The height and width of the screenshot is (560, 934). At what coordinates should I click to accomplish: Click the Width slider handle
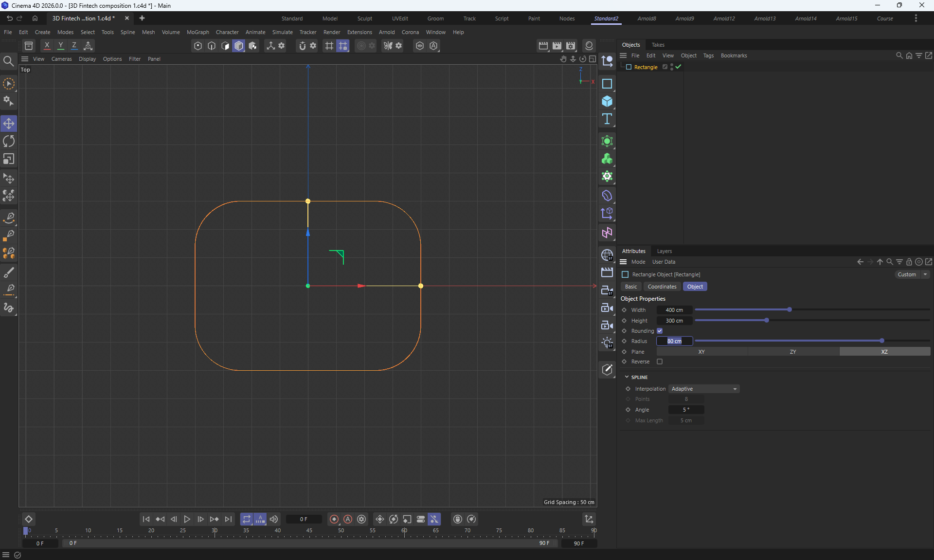(790, 309)
